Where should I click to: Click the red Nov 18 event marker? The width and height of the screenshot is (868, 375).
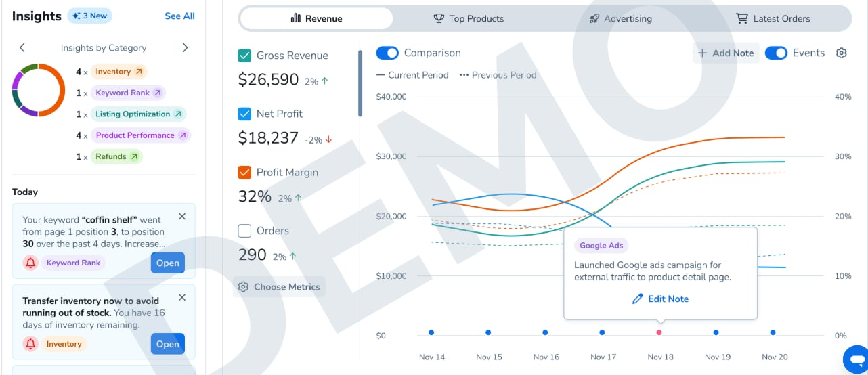coord(659,332)
